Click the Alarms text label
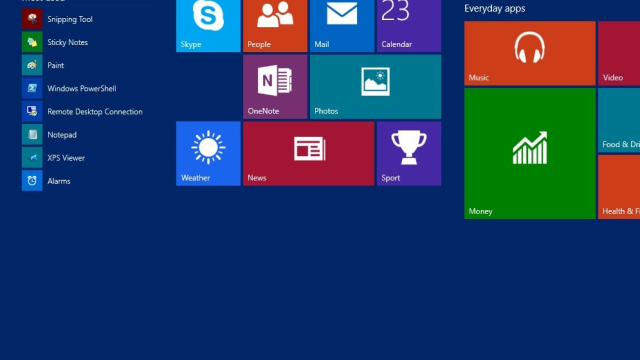640x360 pixels. 59,181
